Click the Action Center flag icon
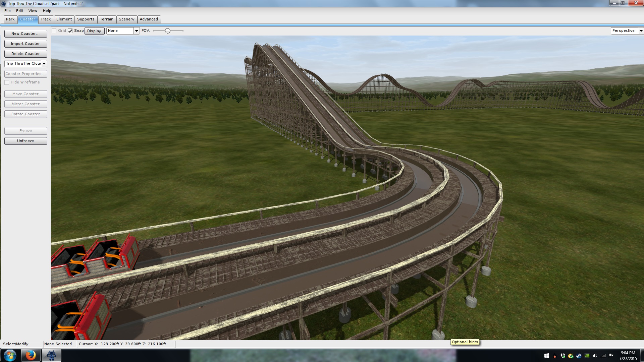The width and height of the screenshot is (644, 362). coord(611,356)
